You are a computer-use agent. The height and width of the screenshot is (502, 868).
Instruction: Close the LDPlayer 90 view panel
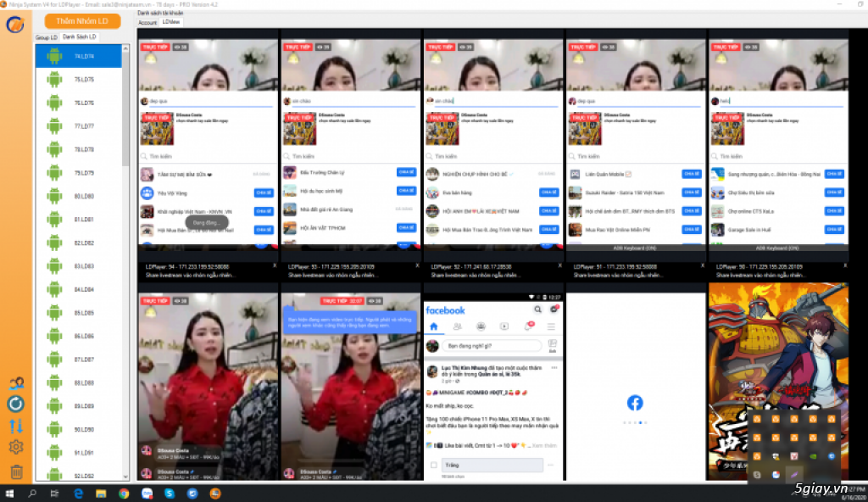845,266
